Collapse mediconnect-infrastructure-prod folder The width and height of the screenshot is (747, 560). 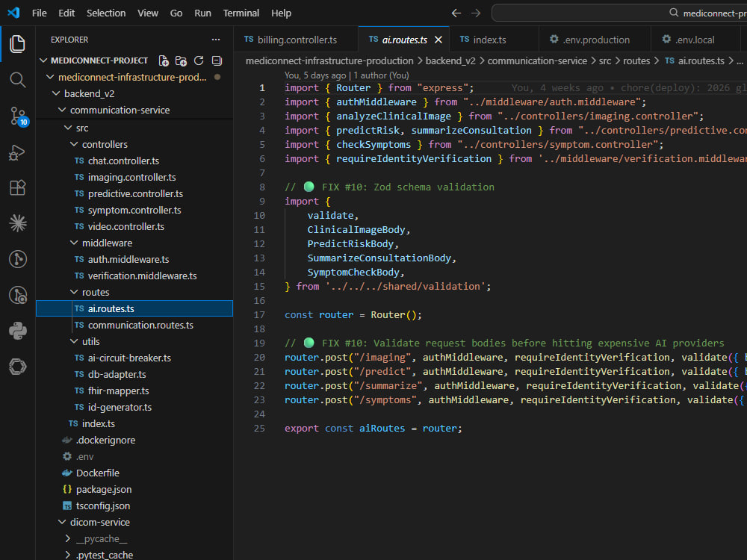pos(49,77)
